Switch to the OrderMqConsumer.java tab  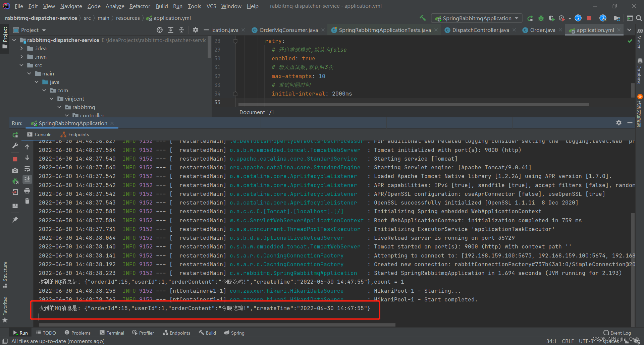[x=288, y=30]
